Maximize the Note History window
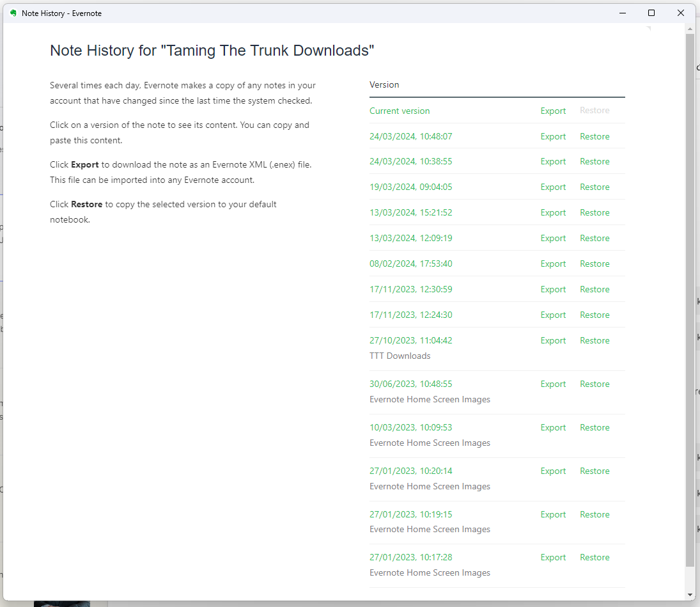 coord(651,13)
